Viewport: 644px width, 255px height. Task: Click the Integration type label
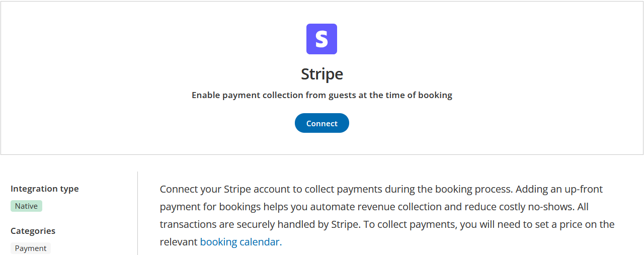pos(45,189)
